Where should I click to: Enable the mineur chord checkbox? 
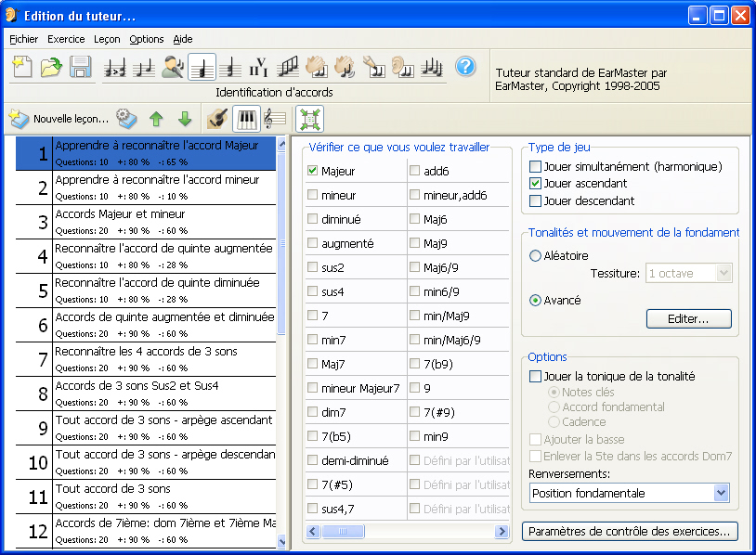coord(312,195)
